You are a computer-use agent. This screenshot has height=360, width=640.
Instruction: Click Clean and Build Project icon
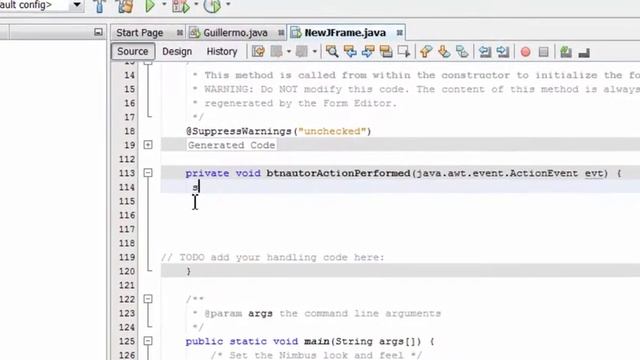pyautogui.click(x=125, y=6)
